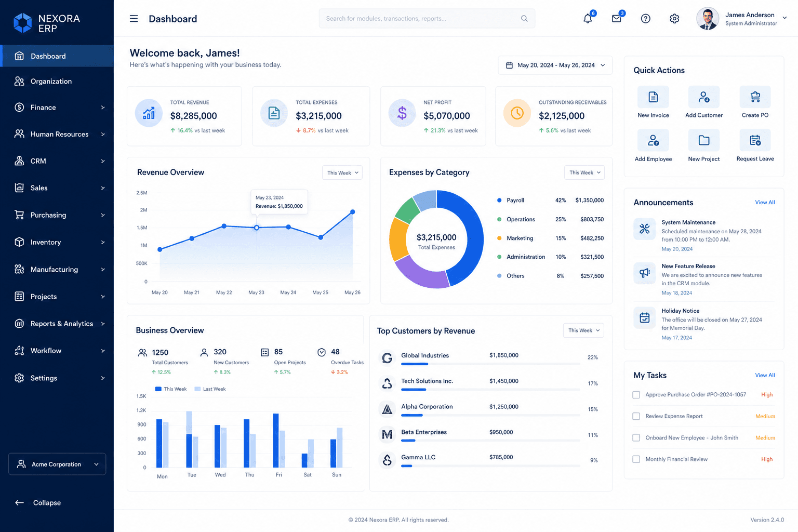Focus the modules and transactions search field
Viewport: 798px width, 532px height.
point(427,19)
